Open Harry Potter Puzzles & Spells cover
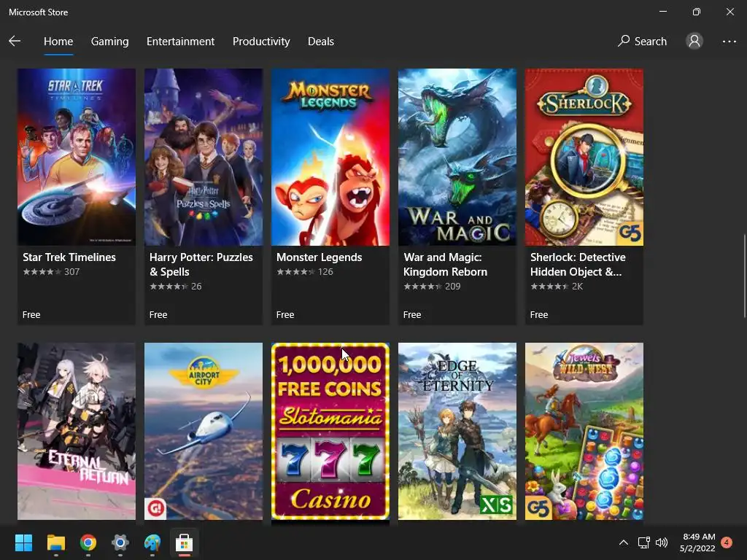Image resolution: width=747 pixels, height=560 pixels. point(204,157)
